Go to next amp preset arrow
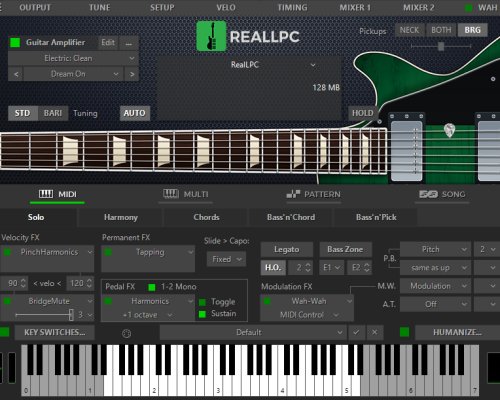Viewport: 500px width, 400px height. (x=132, y=74)
